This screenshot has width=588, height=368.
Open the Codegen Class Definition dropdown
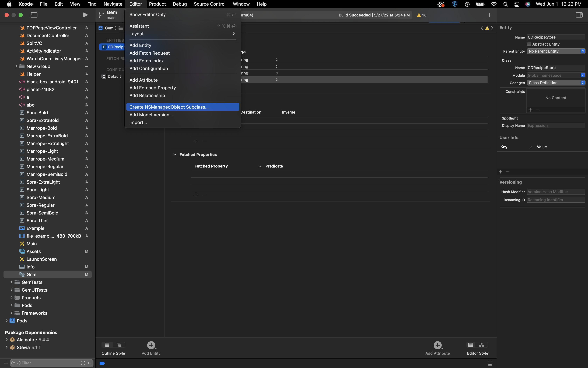tap(556, 83)
